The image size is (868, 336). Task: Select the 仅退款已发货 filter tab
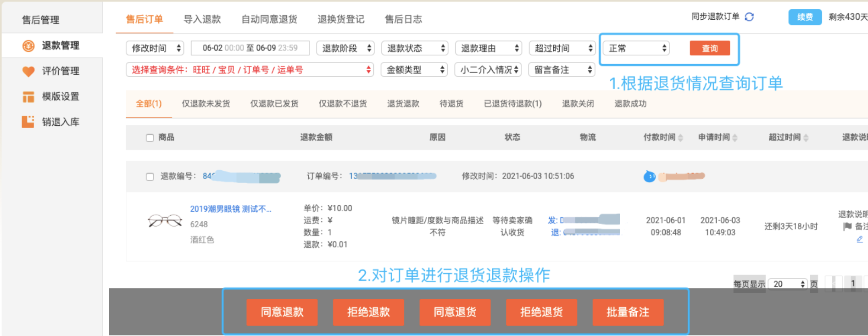click(274, 104)
